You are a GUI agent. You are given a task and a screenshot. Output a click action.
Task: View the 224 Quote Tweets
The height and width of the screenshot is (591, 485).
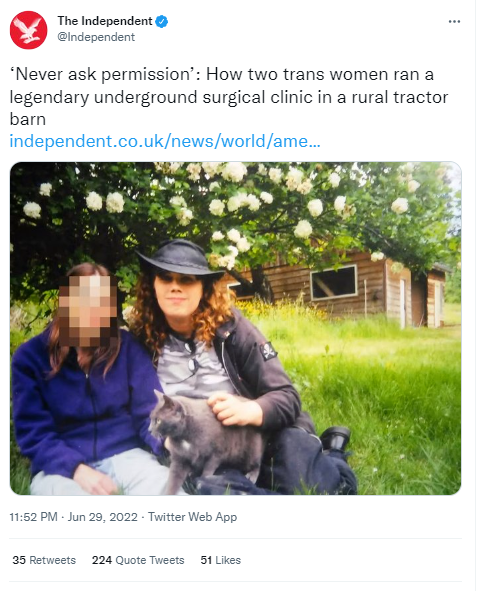click(x=138, y=560)
